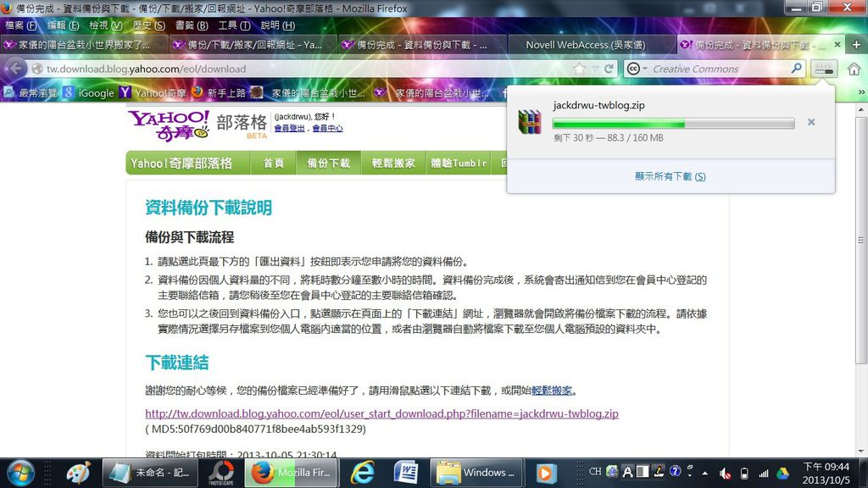Open Microsoft Word from the taskbar
Viewport: 868px width, 488px height.
click(x=406, y=473)
